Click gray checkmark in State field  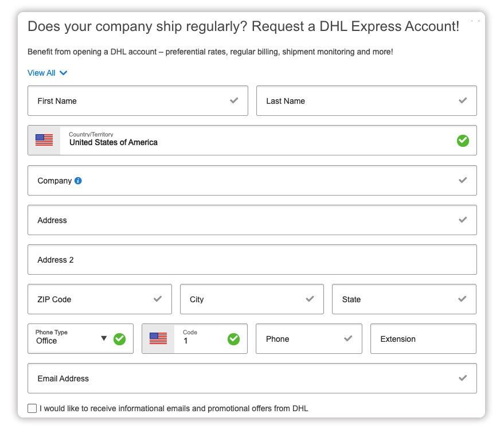462,299
